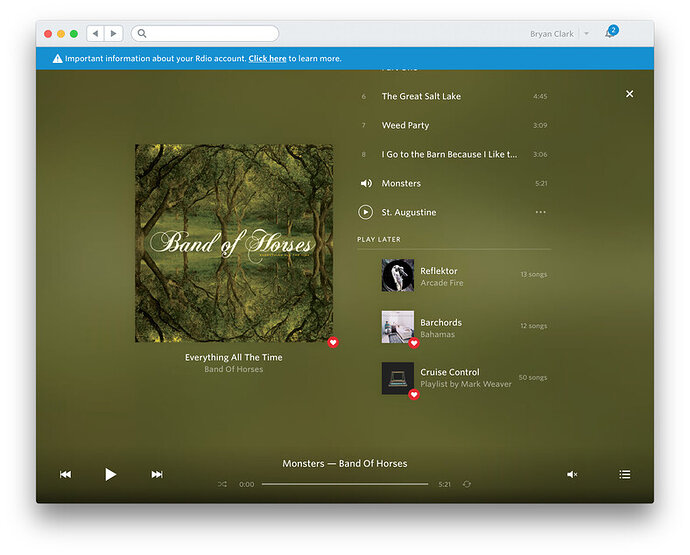This screenshot has width=690, height=555.
Task: Open the Cruise Control title link
Action: click(x=450, y=372)
